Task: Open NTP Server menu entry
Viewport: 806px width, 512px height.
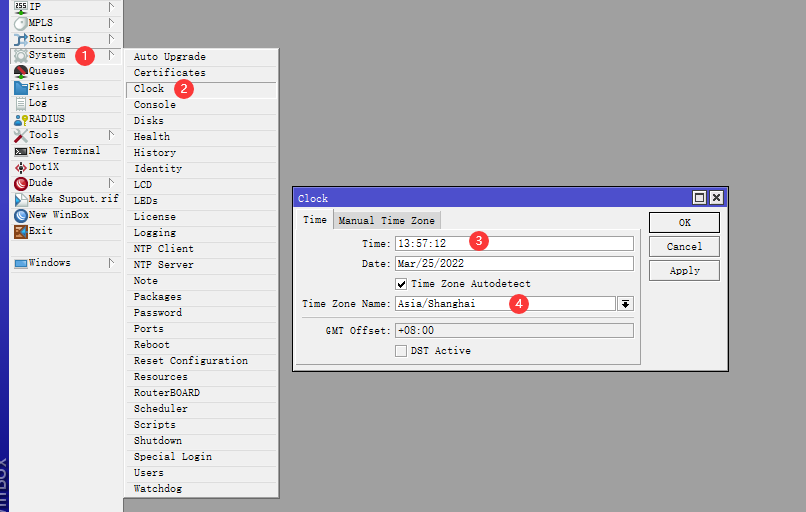Action: coord(201,265)
